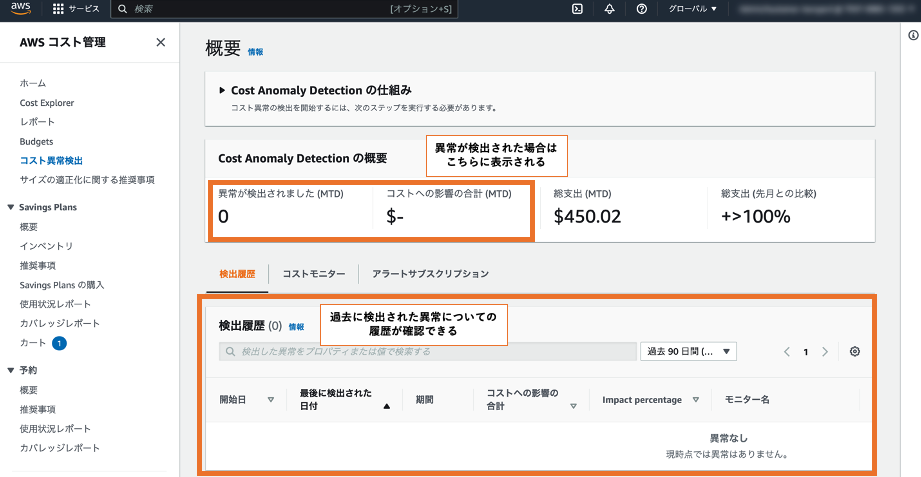
Task: Switch to コストモニター tab
Action: [314, 274]
